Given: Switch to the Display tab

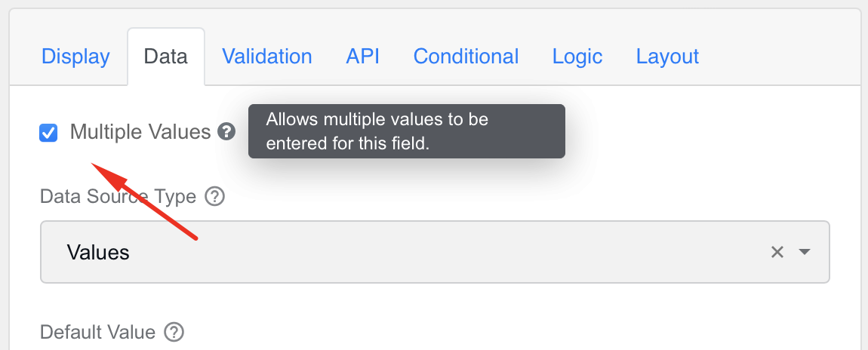Looking at the screenshot, I should click(75, 57).
